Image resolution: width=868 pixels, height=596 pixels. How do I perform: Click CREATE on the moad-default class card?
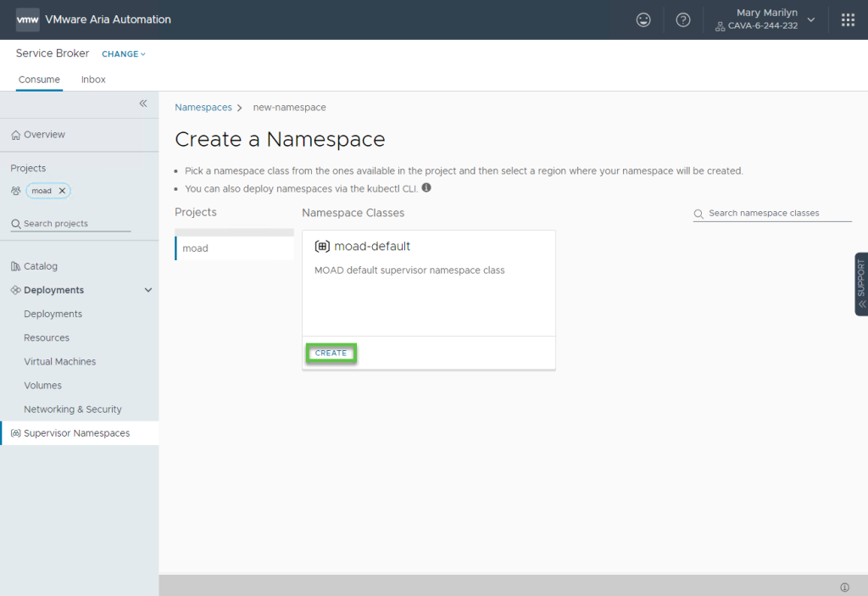pos(331,353)
